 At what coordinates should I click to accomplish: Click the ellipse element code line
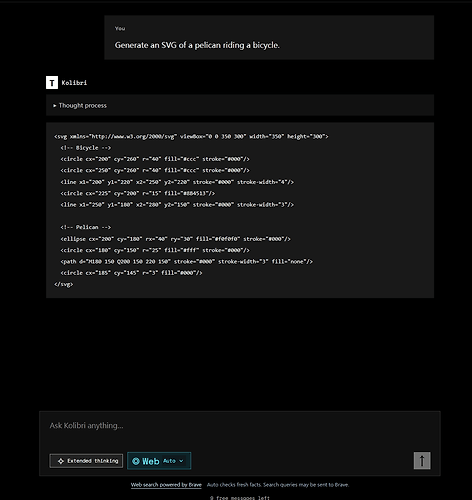coord(175,239)
